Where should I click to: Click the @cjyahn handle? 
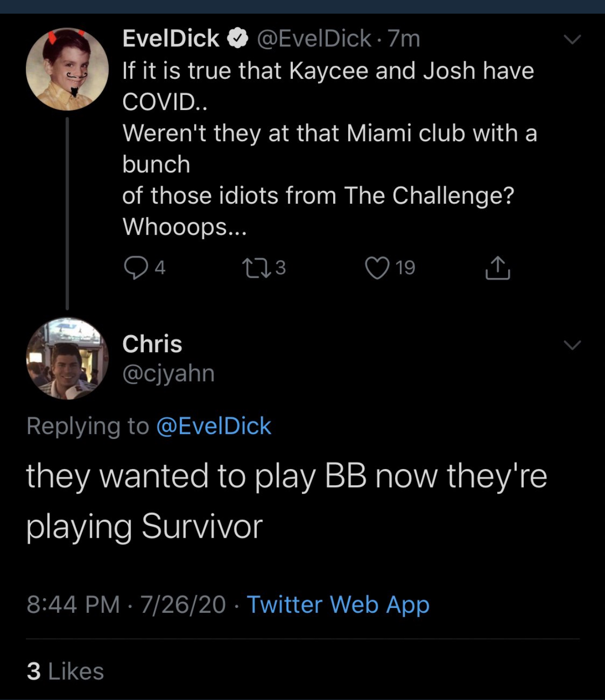pyautogui.click(x=169, y=374)
